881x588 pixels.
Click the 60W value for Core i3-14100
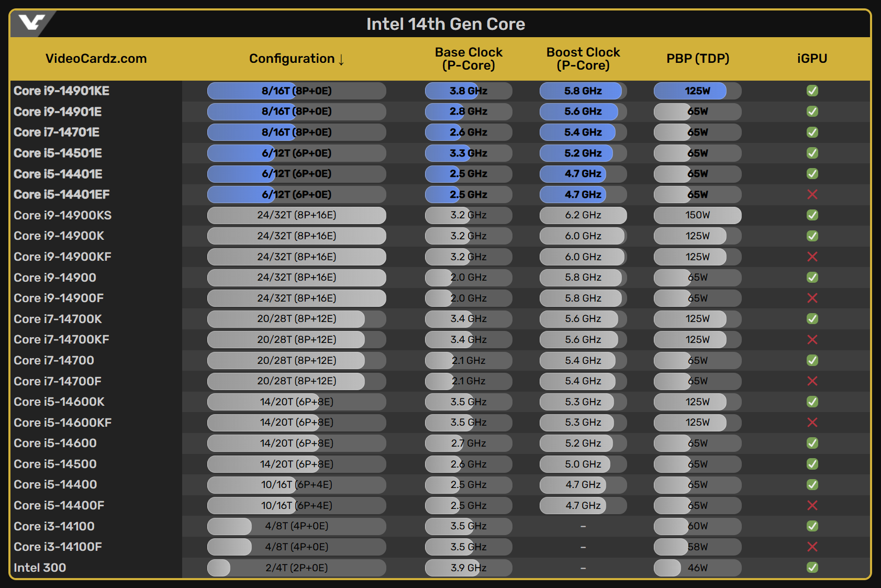[x=698, y=526]
